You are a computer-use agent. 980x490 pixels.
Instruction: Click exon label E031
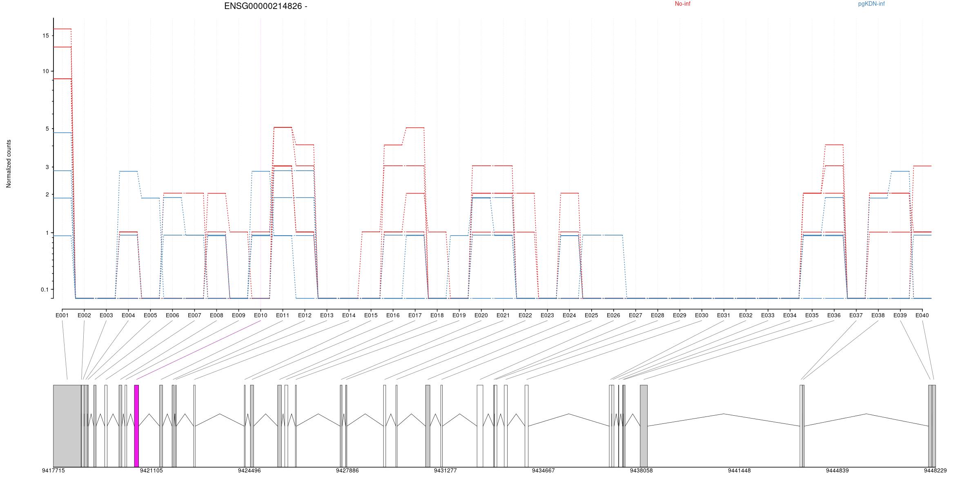coord(724,315)
